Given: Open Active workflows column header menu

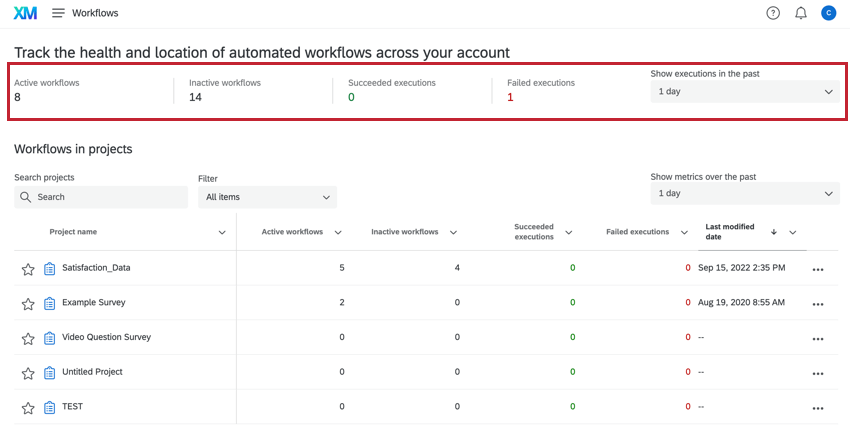Looking at the screenshot, I should [338, 232].
